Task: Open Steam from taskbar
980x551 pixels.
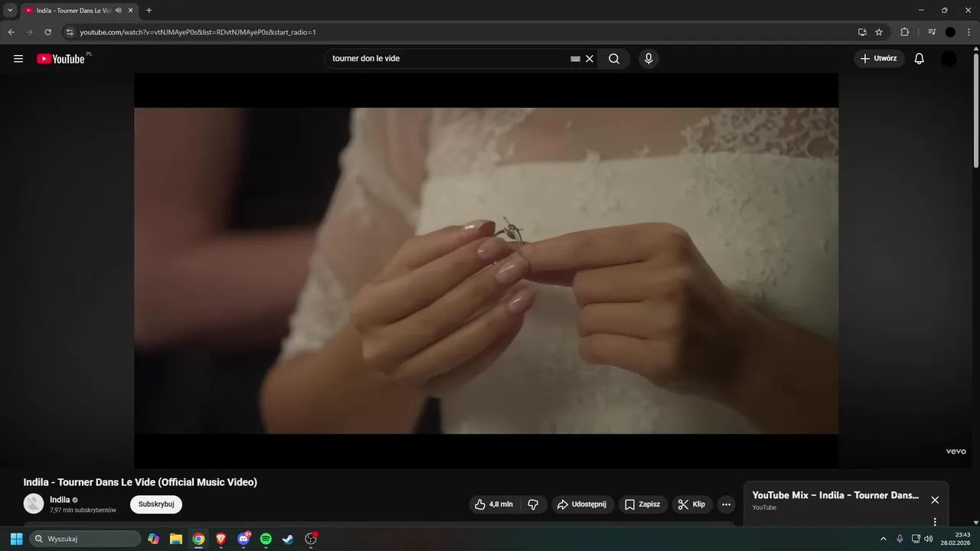Action: 288,539
